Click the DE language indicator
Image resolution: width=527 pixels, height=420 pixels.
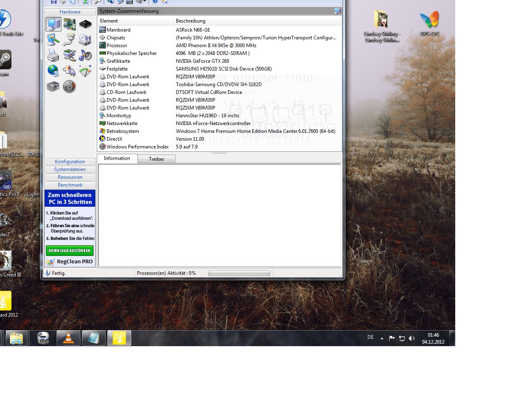pos(370,337)
